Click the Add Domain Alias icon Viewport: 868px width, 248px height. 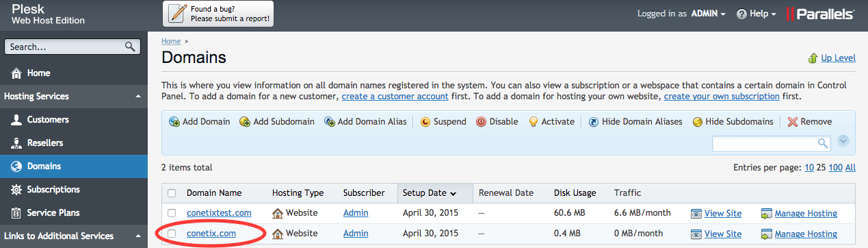[x=330, y=122]
